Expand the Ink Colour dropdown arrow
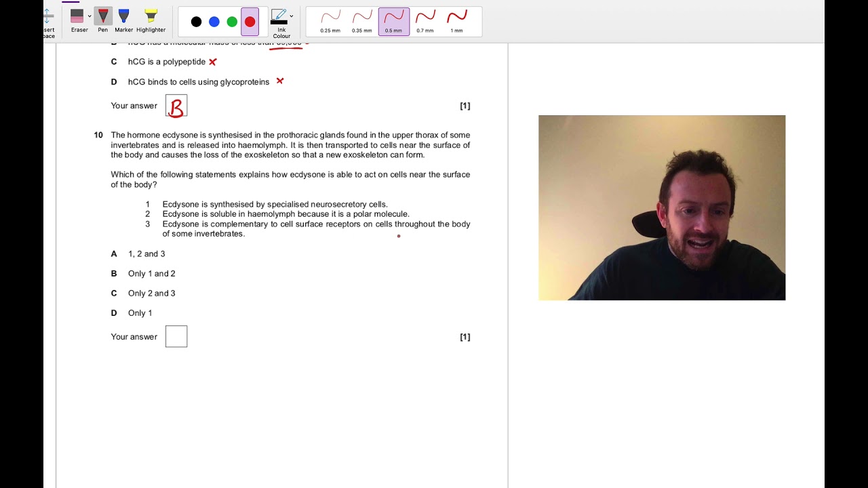The height and width of the screenshot is (488, 868). click(292, 16)
